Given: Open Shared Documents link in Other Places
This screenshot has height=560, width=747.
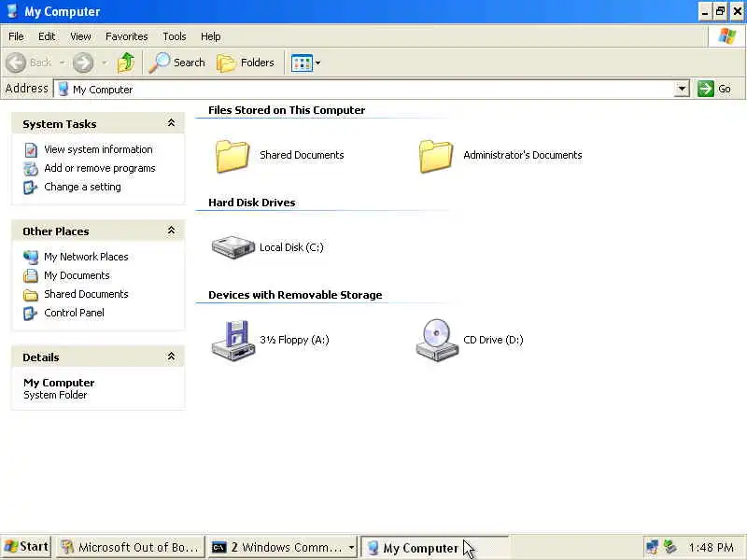Looking at the screenshot, I should click(x=86, y=294).
